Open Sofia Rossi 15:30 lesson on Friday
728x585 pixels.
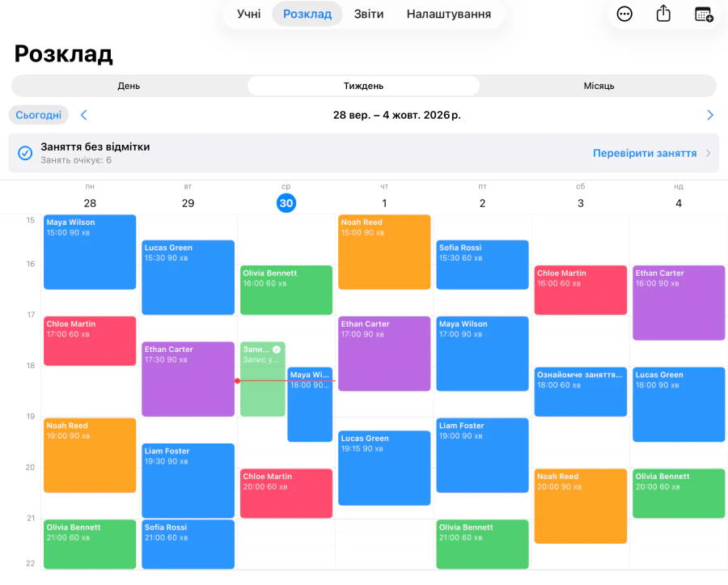pos(482,265)
